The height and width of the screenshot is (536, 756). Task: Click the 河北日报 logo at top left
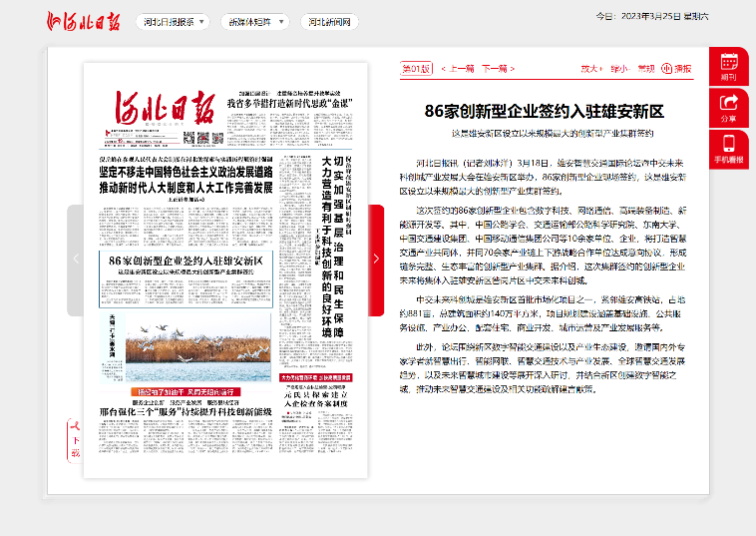pos(85,21)
